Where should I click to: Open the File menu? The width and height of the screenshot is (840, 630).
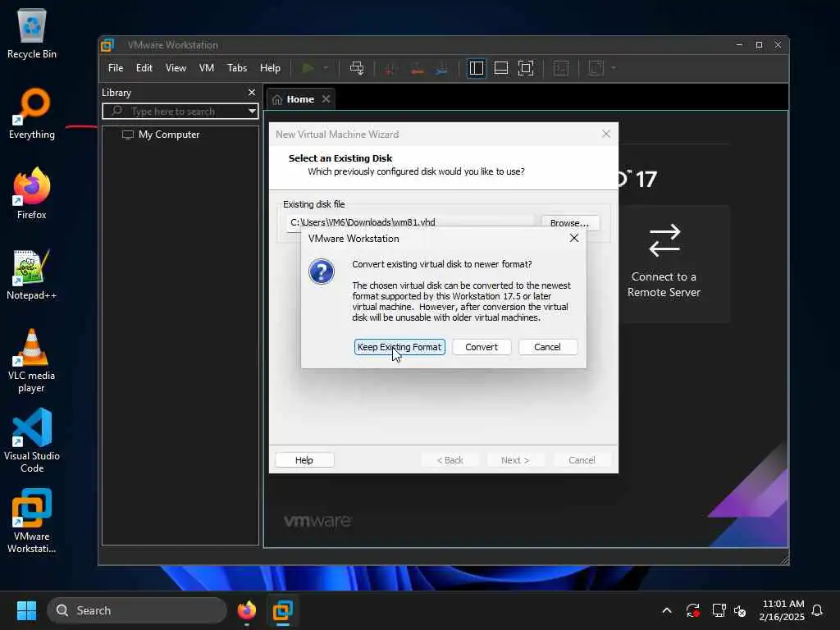tap(116, 68)
